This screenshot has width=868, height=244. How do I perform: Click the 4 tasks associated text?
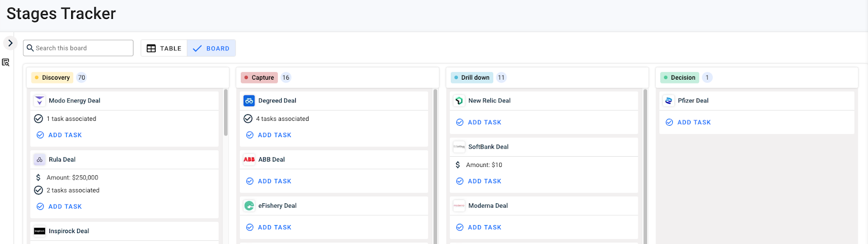tap(283, 119)
